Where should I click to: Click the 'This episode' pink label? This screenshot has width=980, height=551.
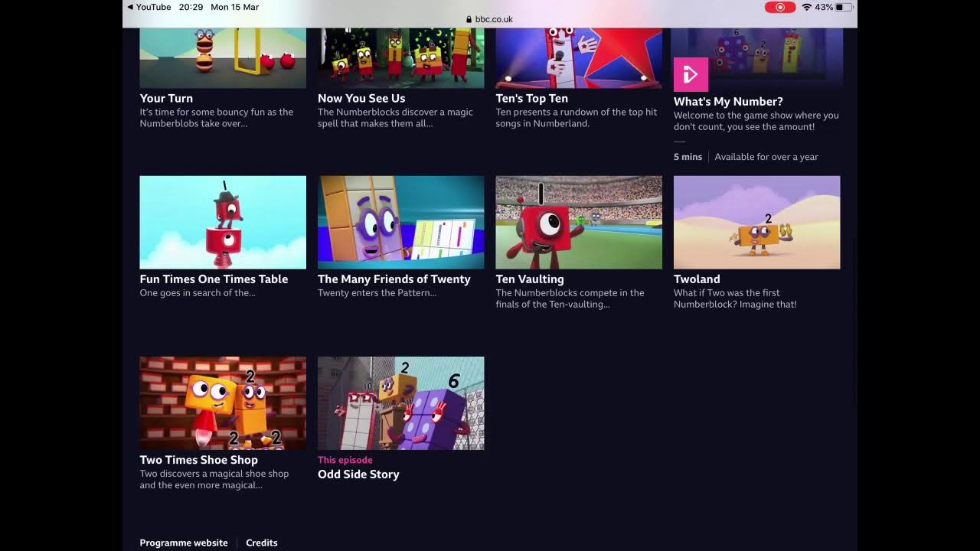345,460
